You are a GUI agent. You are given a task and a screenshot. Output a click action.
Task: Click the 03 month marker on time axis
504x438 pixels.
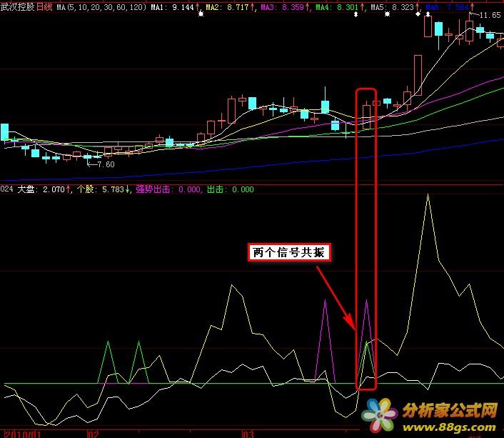[x=248, y=434]
